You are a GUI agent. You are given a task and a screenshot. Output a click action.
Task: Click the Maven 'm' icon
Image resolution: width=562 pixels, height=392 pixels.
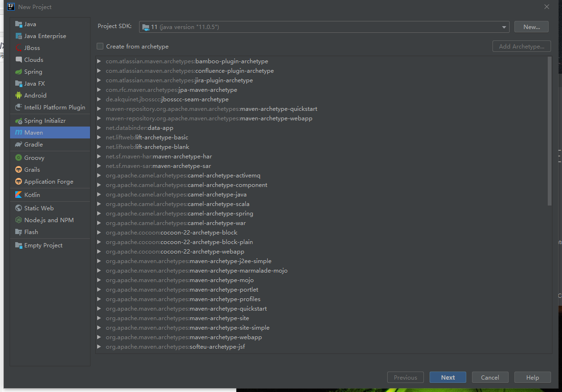(x=19, y=132)
